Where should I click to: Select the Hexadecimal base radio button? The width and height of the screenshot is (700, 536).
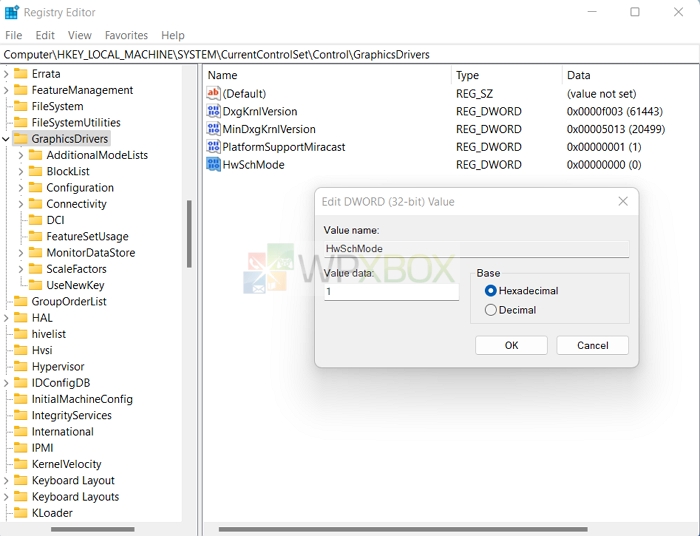490,291
